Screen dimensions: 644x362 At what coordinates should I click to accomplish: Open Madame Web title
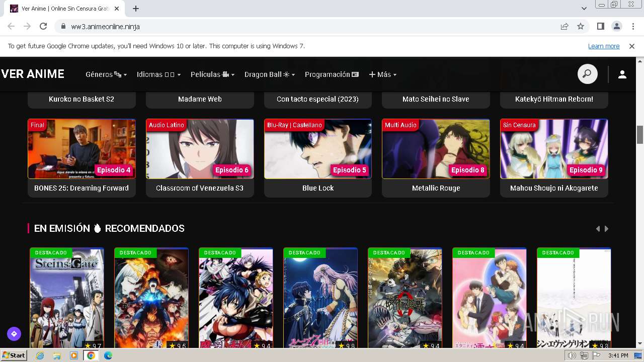(x=200, y=99)
